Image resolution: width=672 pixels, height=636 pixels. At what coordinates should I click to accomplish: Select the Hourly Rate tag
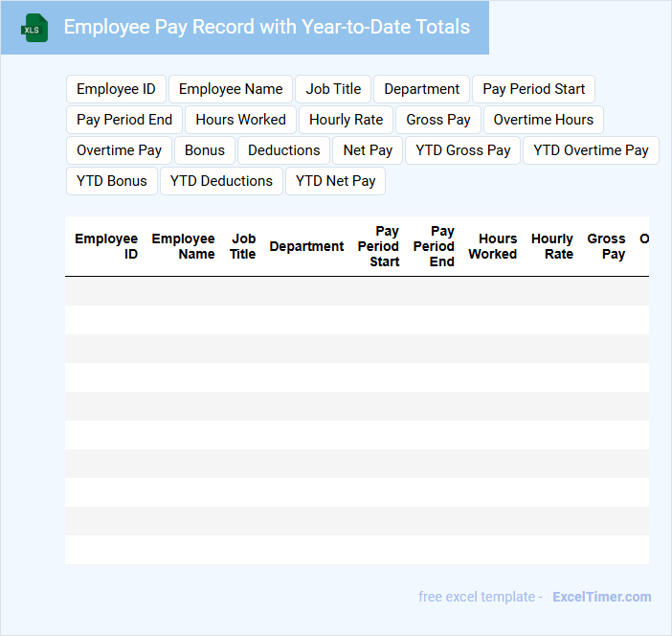346,120
